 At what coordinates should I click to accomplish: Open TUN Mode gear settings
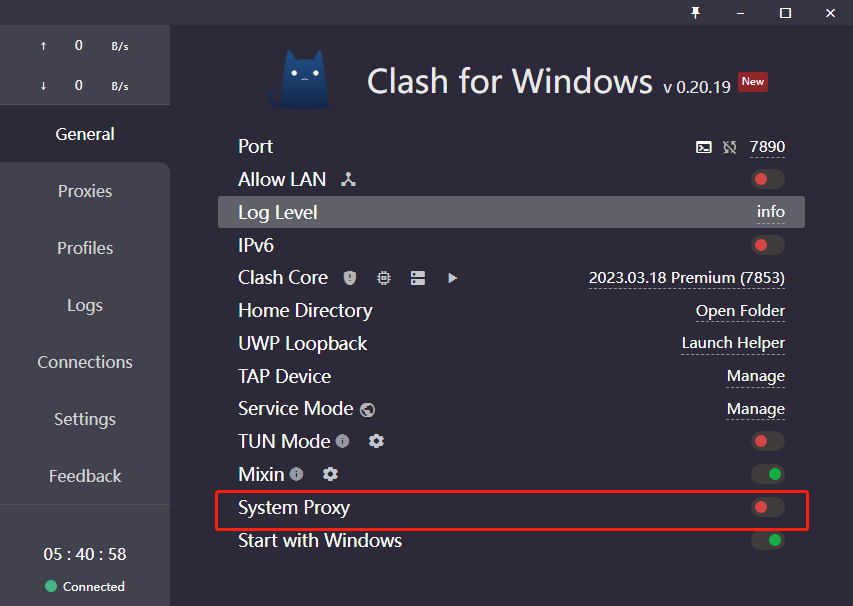click(376, 441)
